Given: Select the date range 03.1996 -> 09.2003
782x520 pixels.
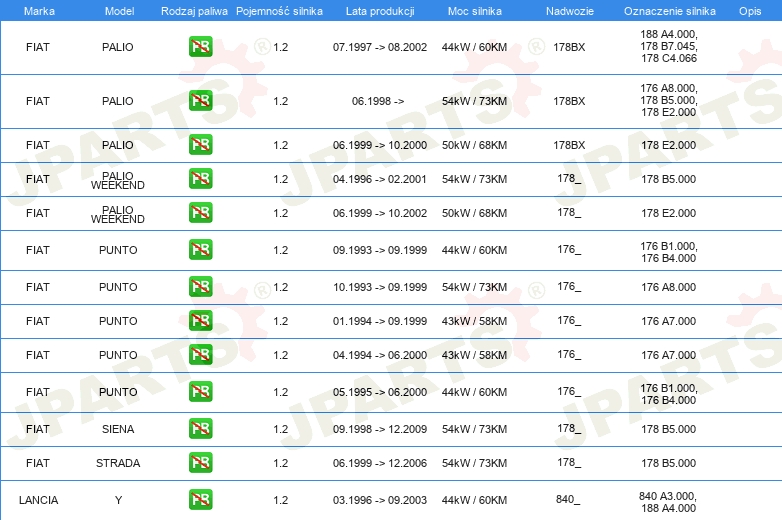Looking at the screenshot, I should point(380,500).
